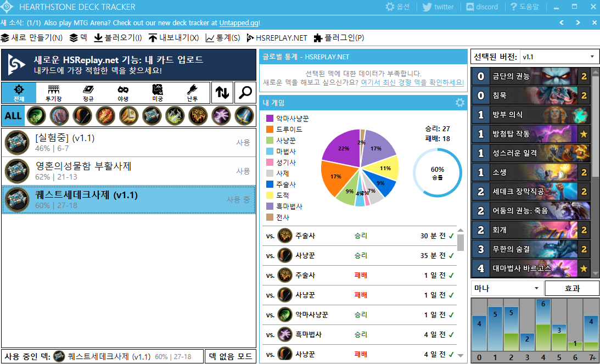Filter decks by the Mage fireball icon
The image size is (600, 364).
(x=105, y=116)
